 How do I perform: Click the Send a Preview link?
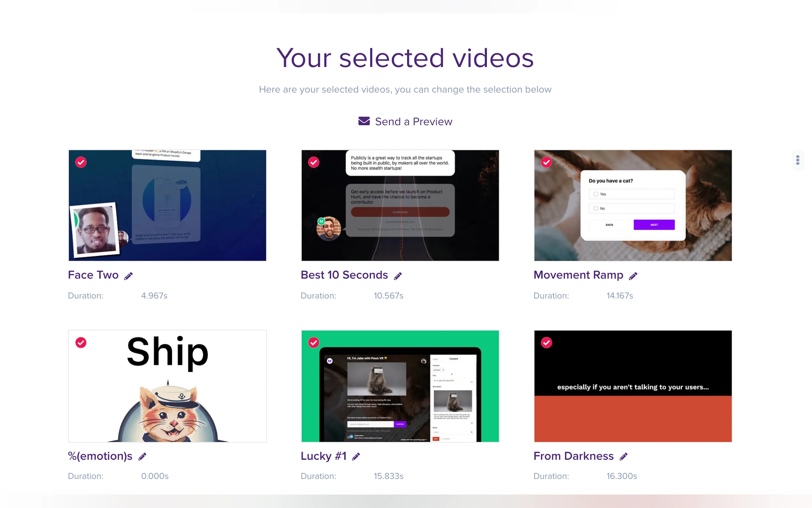point(414,122)
